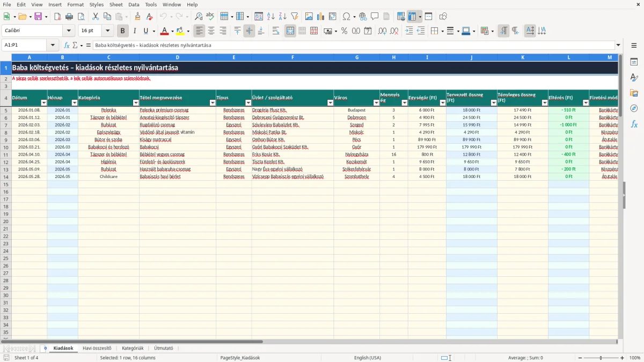This screenshot has height=362, width=644.
Task: Open sidebar Navigator compass icon
Action: (634, 108)
